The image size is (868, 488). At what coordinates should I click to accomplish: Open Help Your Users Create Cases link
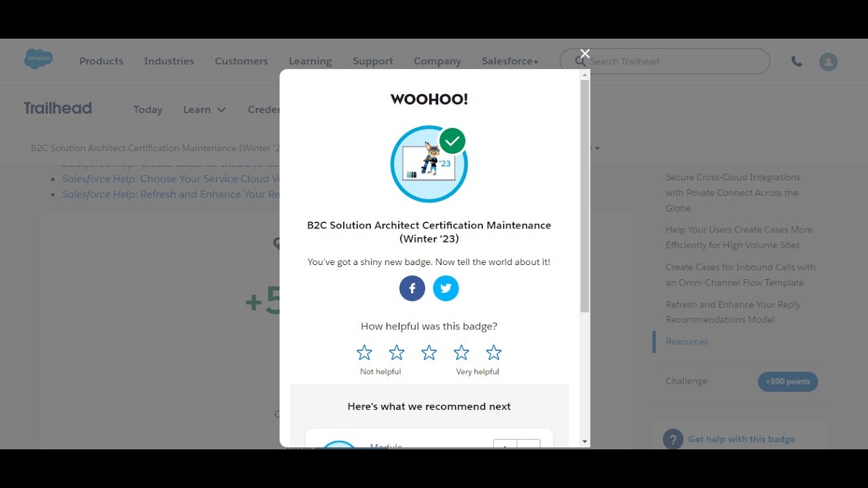point(739,237)
